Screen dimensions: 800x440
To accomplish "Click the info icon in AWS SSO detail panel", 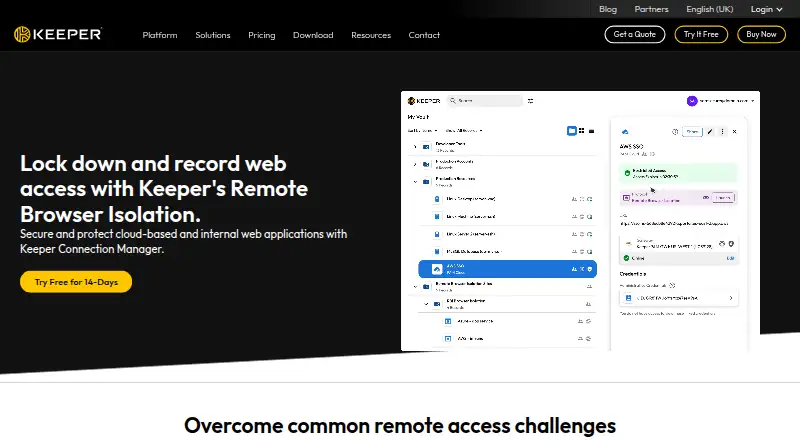I will click(x=675, y=132).
